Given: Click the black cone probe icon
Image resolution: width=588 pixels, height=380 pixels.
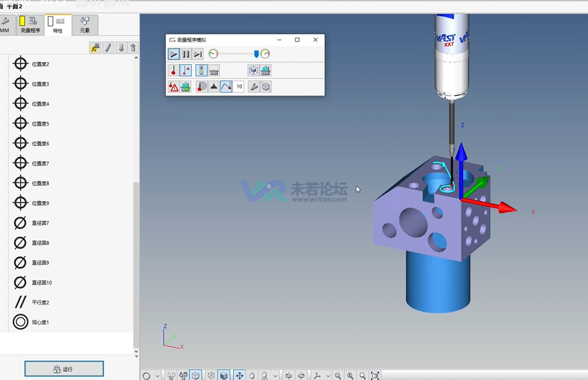Looking at the screenshot, I should point(214,87).
